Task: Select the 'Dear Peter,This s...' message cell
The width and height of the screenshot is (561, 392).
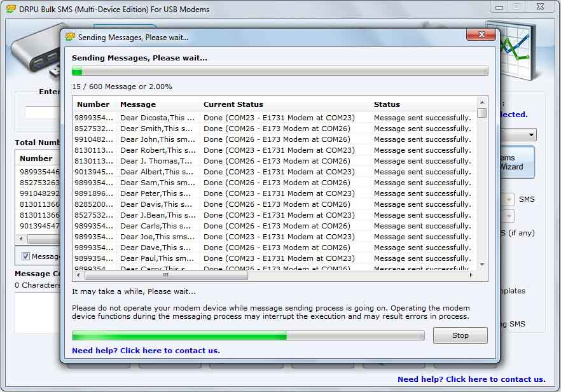Action: coord(155,193)
